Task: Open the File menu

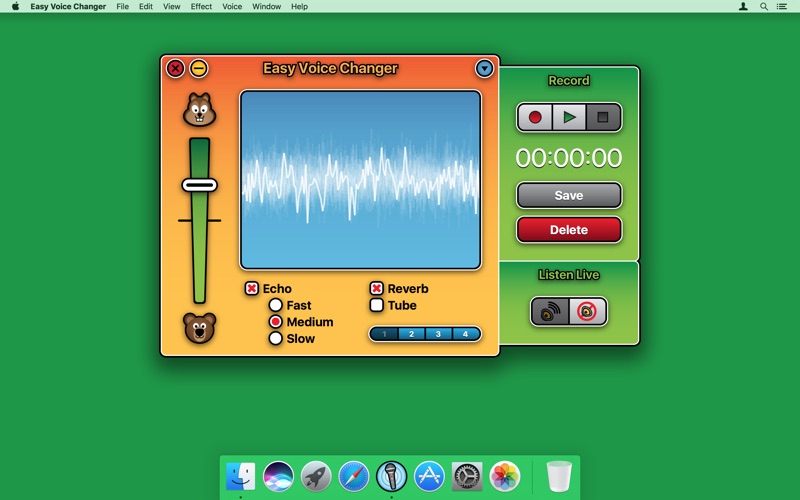Action: [x=122, y=7]
